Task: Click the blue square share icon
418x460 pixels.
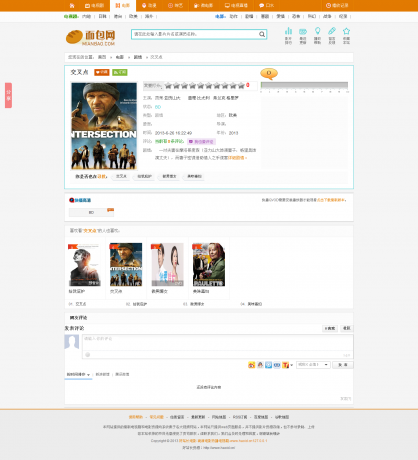Action: tap(268, 365)
